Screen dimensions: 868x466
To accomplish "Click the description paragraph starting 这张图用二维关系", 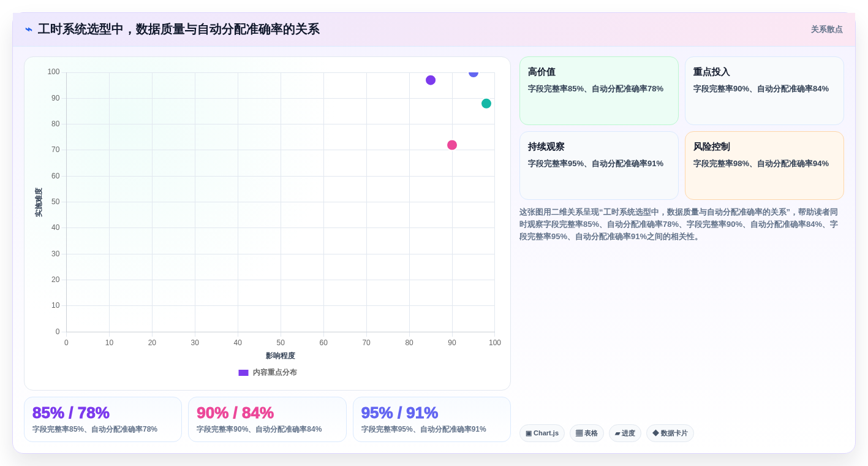I will (679, 224).
